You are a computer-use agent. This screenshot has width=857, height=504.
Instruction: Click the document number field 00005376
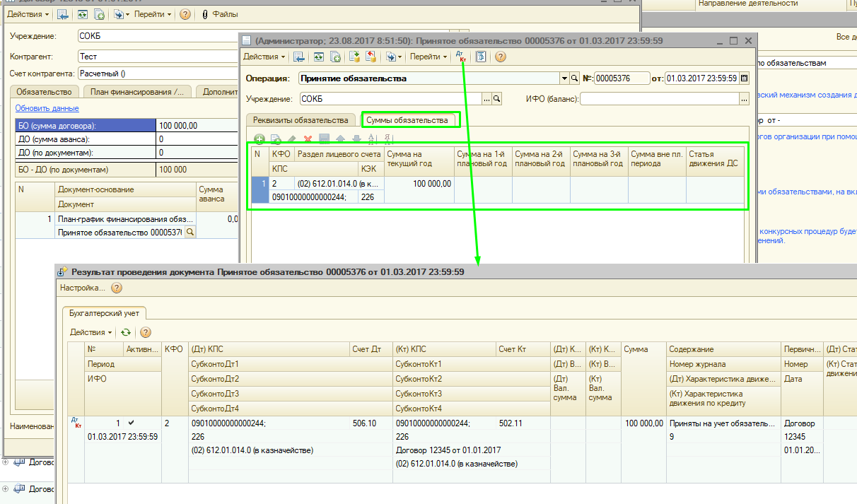621,78
